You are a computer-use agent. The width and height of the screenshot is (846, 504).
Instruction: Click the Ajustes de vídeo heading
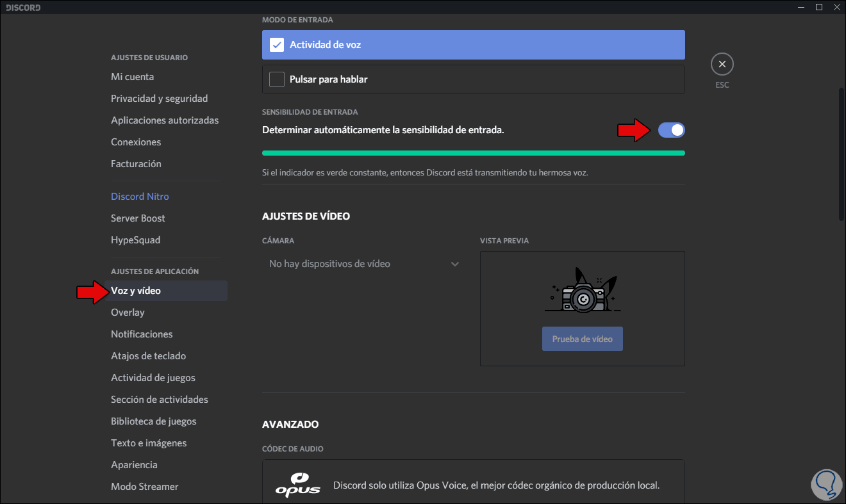tap(306, 216)
